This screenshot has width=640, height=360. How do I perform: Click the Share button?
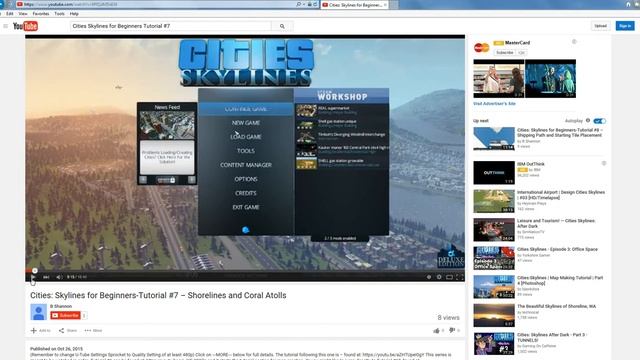pos(68,331)
